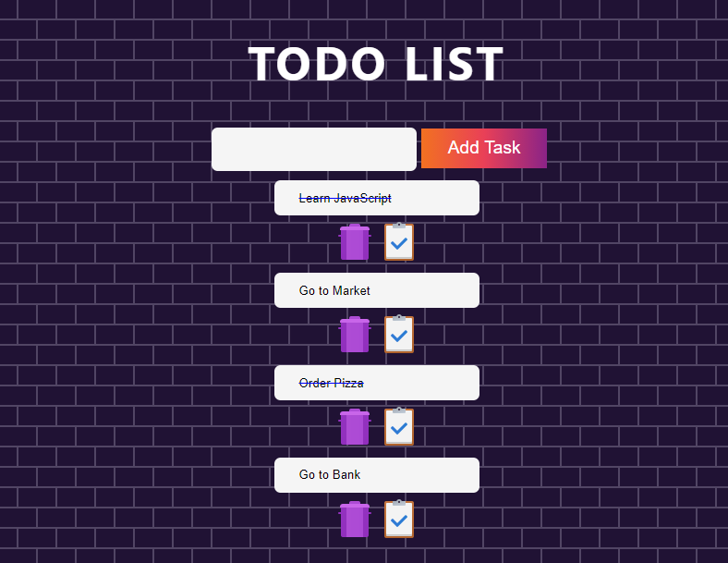Select the Order Pizza task card

click(x=377, y=383)
